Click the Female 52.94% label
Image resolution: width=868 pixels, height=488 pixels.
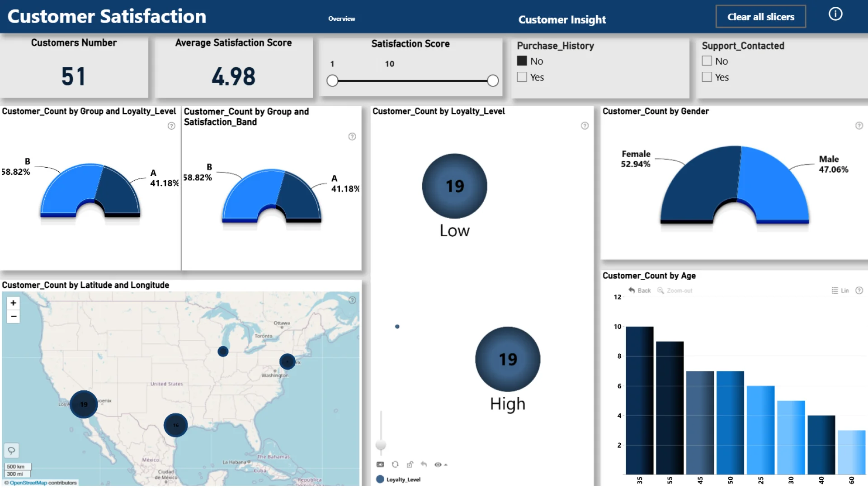636,159
